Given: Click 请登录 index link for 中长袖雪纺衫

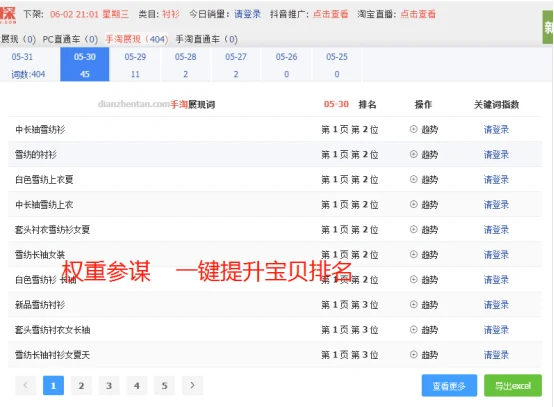Looking at the screenshot, I should tap(496, 130).
